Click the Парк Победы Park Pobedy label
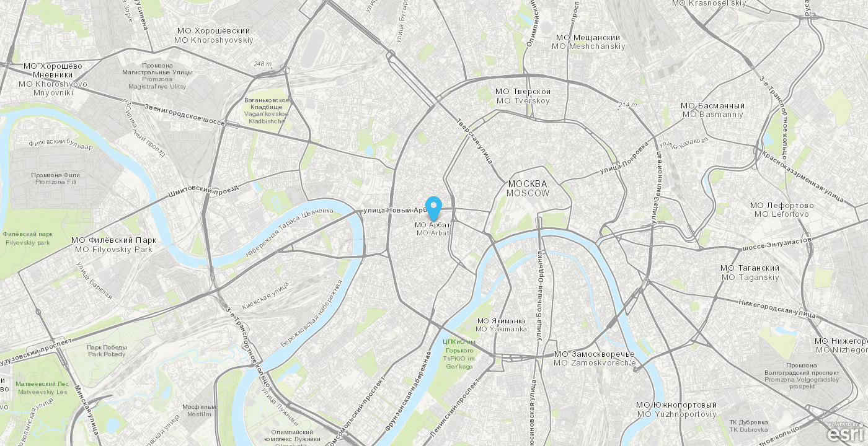The height and width of the screenshot is (446, 868). point(107,351)
